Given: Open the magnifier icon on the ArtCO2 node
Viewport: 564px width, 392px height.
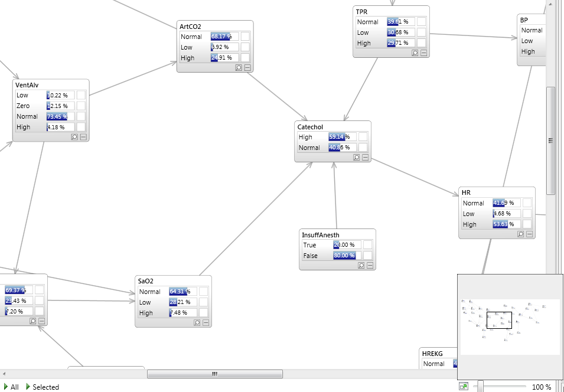Looking at the screenshot, I should coord(238,68).
